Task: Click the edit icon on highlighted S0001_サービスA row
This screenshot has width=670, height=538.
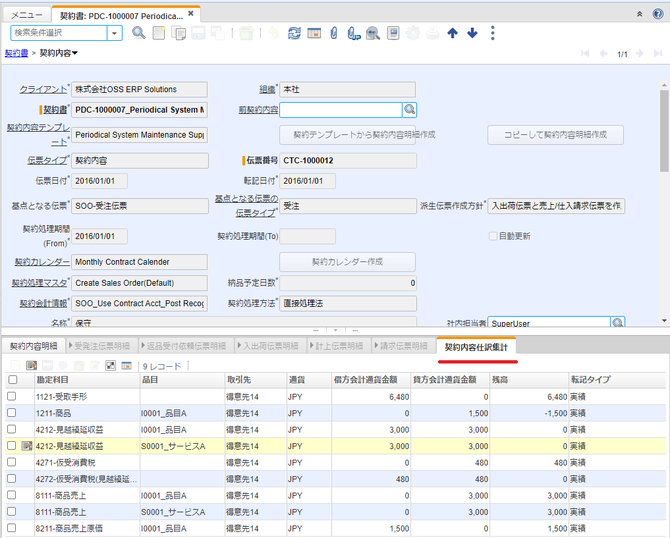Action: pyautogui.click(x=27, y=446)
